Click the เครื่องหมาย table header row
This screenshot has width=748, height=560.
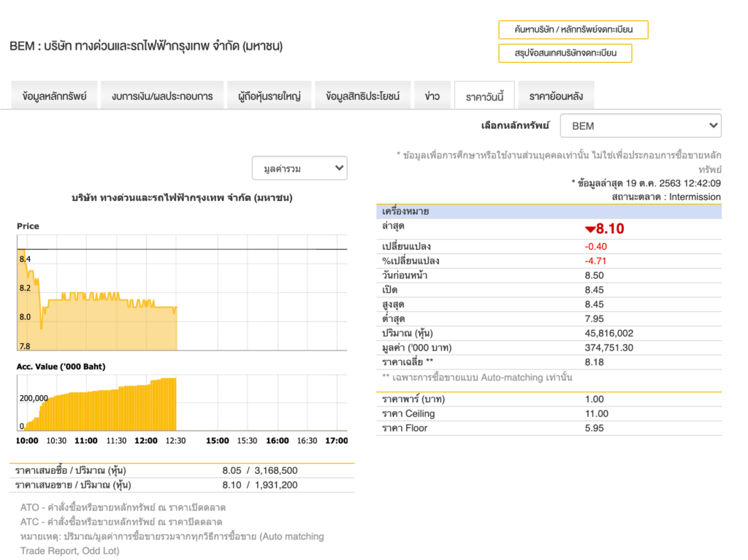[x=549, y=212]
